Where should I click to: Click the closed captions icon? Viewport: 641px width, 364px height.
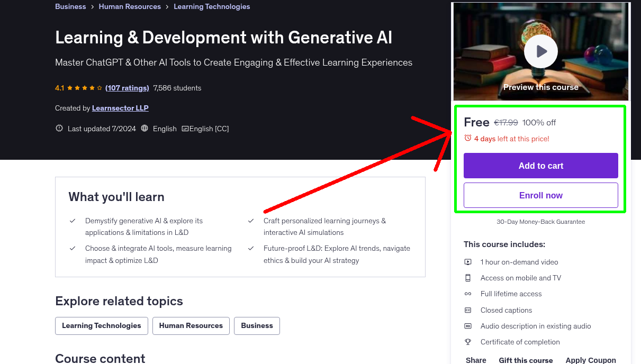pos(468,310)
